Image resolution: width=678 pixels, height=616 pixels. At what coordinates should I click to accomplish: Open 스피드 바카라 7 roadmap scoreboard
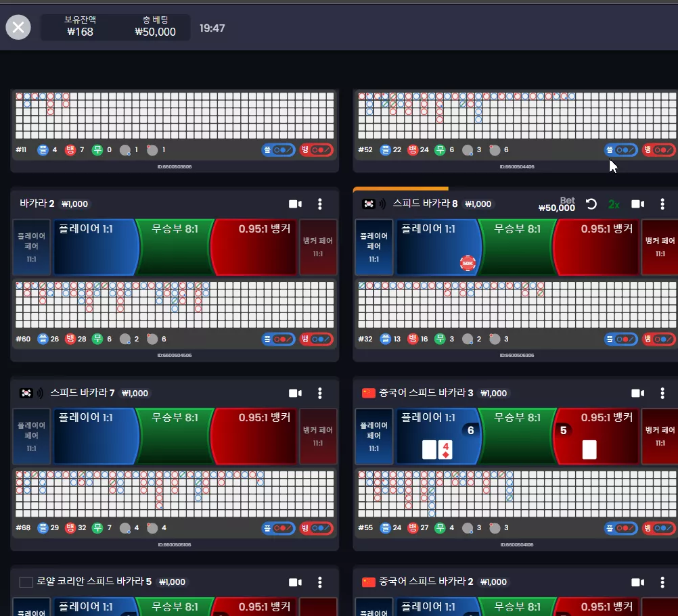(175, 494)
